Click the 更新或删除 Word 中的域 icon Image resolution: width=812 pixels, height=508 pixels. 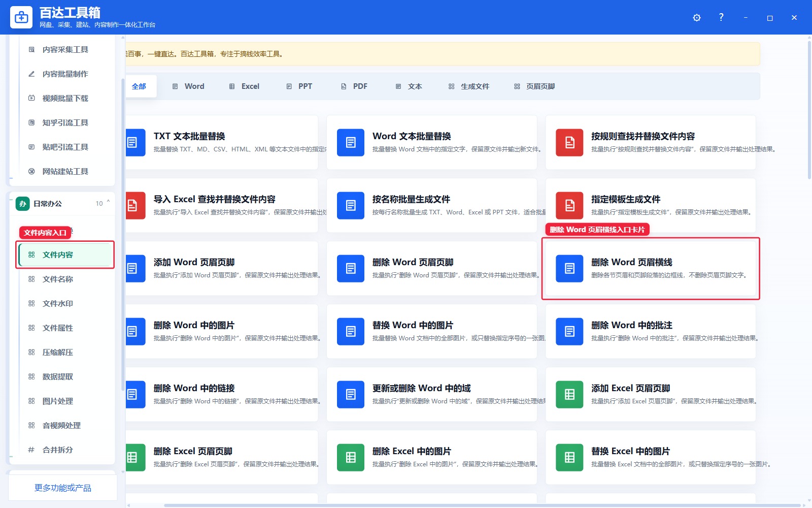[x=351, y=394]
